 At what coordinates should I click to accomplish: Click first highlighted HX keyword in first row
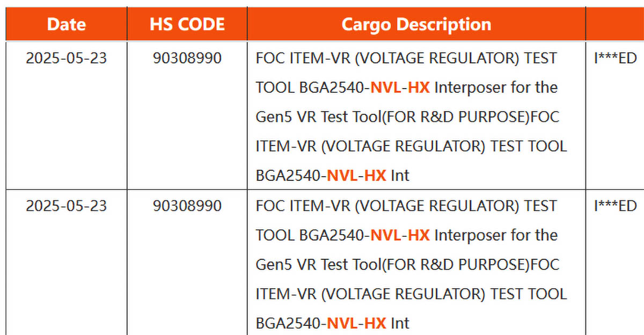(x=419, y=88)
